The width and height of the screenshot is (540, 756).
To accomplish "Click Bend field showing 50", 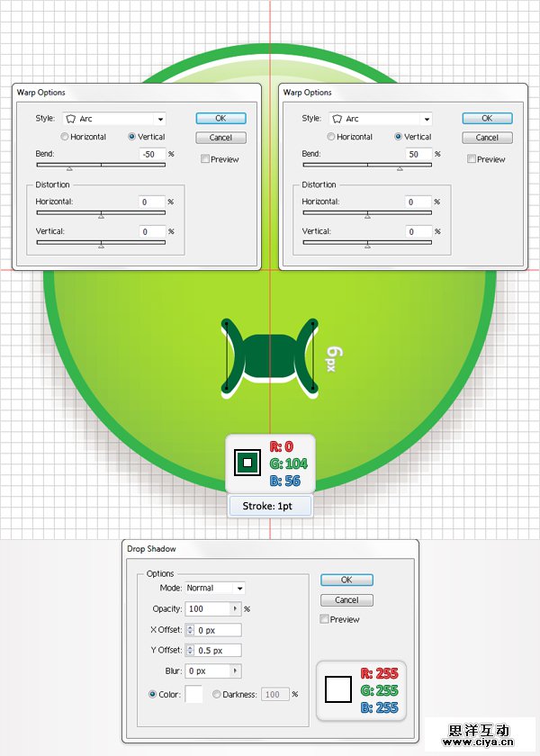I will pyautogui.click(x=418, y=154).
